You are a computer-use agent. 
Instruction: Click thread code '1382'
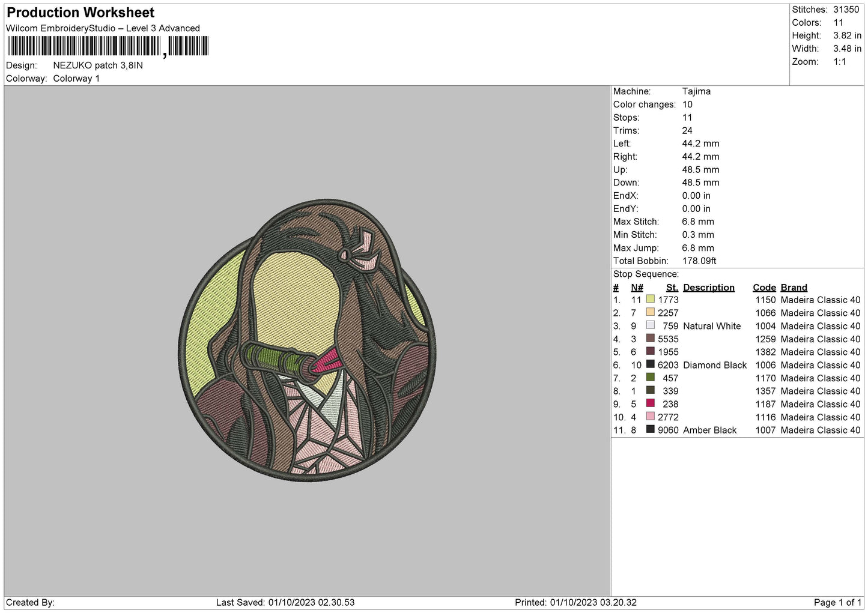[765, 352]
